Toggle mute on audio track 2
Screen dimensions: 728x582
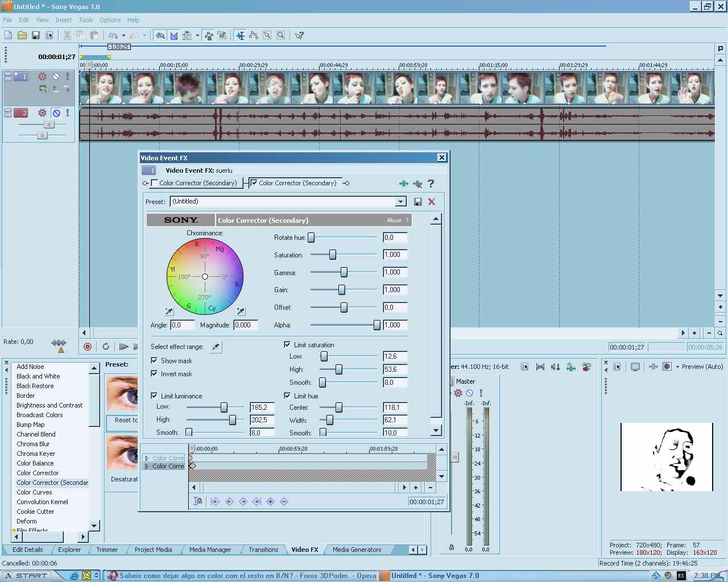coord(56,113)
